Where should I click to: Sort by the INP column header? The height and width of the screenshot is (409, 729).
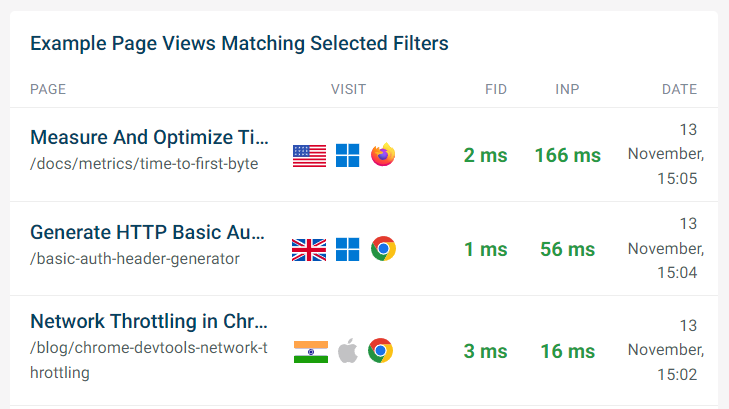point(567,89)
